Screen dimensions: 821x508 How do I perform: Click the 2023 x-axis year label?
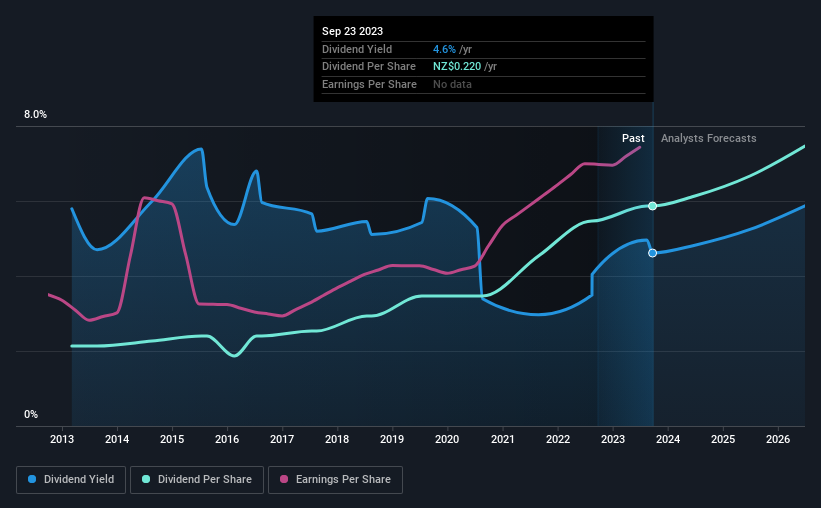[x=613, y=439]
